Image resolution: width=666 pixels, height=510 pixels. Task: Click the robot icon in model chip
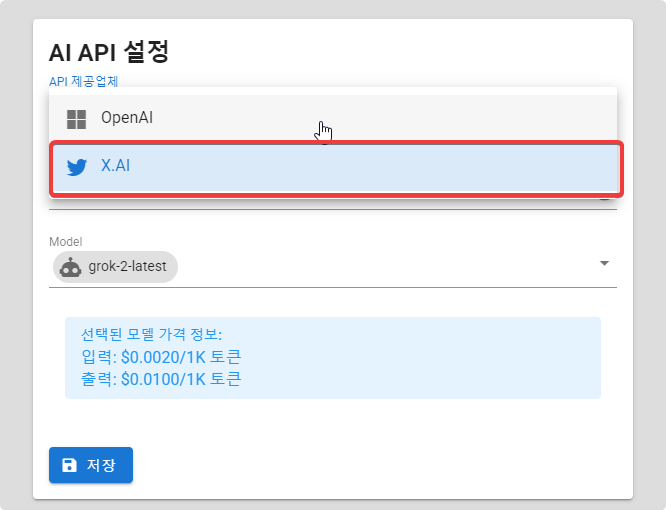coord(71,267)
